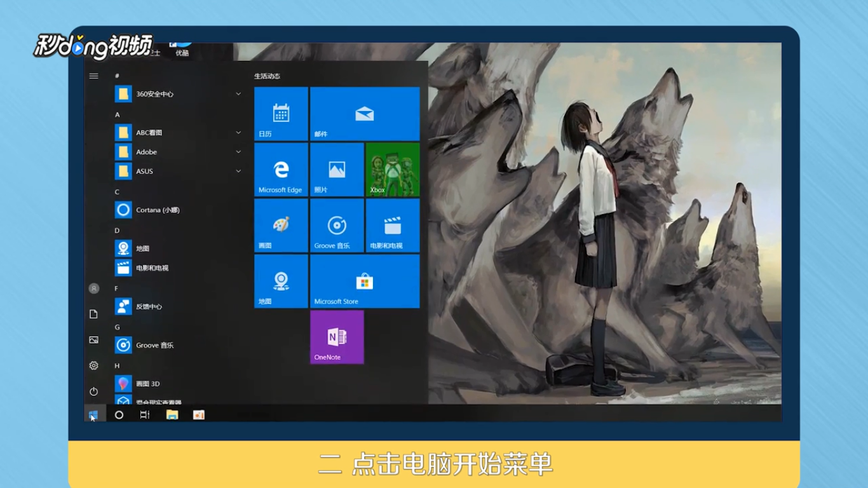868x488 pixels.
Task: Open Pictures from the Start rail
Action: 94,340
